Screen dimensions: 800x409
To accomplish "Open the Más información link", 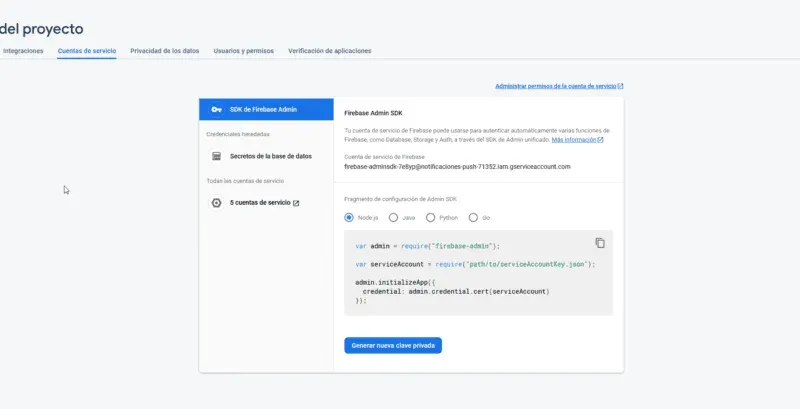I will coord(572,140).
